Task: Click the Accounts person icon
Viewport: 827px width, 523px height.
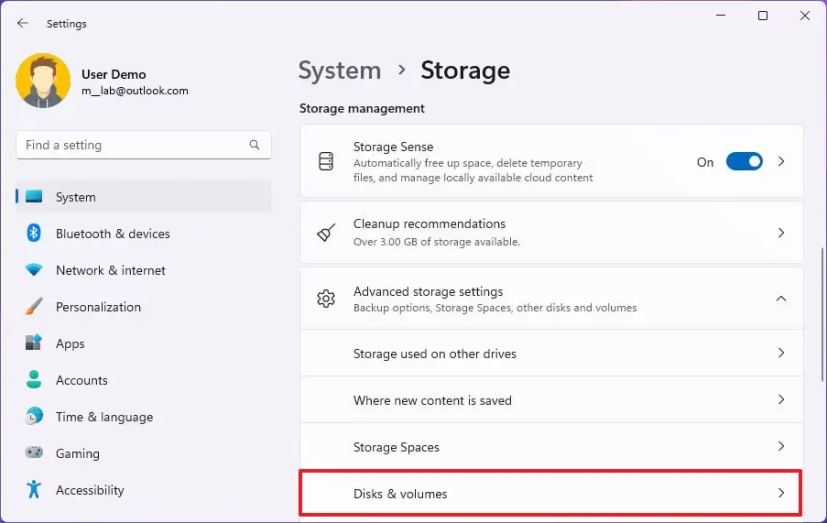Action: (34, 380)
